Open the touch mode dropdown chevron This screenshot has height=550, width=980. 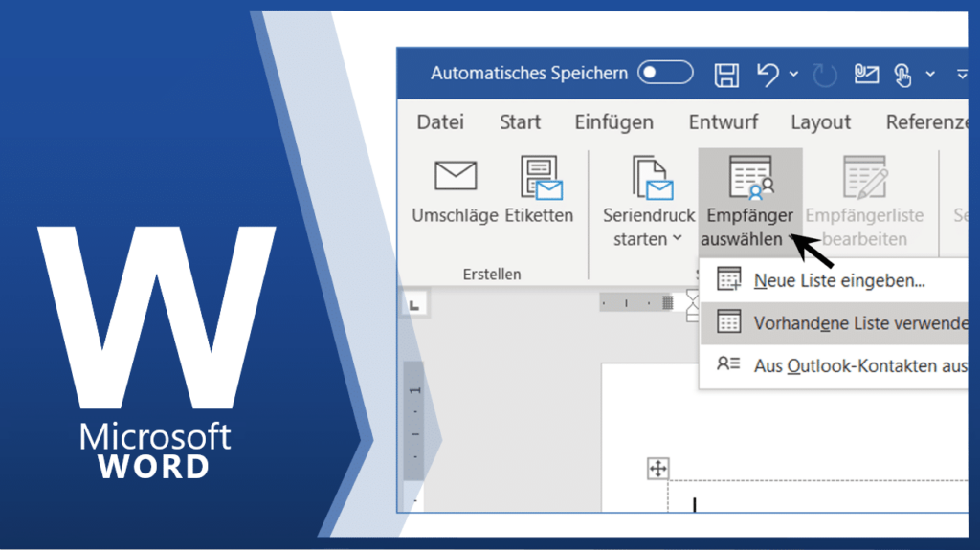pos(930,74)
